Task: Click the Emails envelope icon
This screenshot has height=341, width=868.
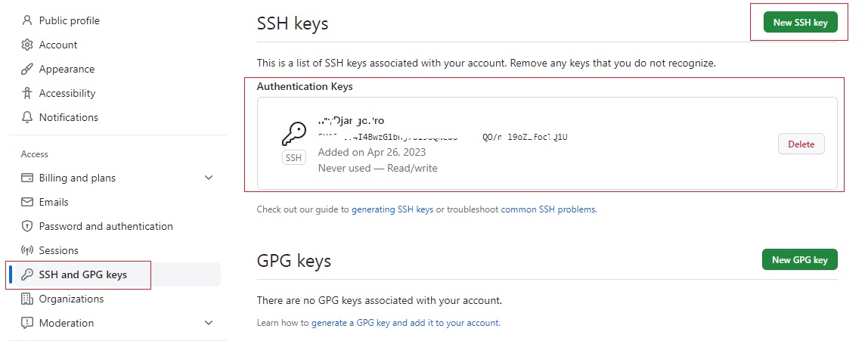Action: tap(27, 202)
